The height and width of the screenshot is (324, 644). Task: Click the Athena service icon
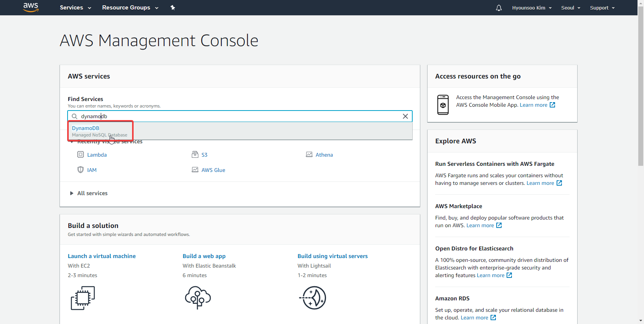[x=309, y=154]
